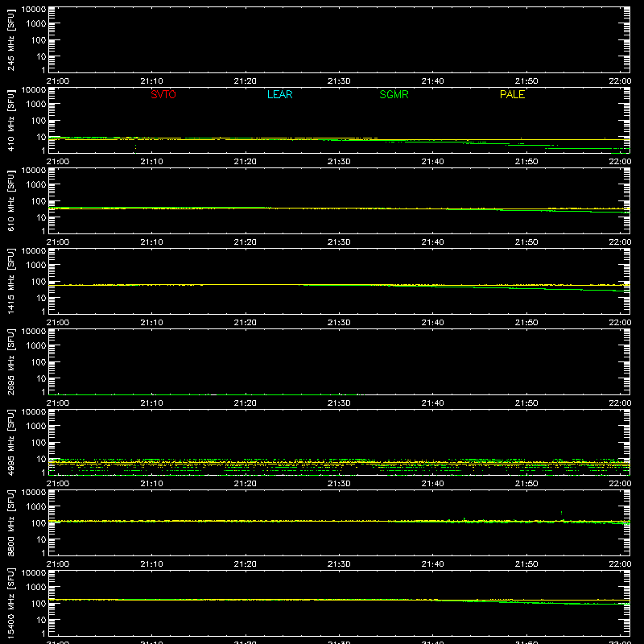
Task: Click the 1000 tick label on 8800 MHz axis
Action: (x=36, y=507)
